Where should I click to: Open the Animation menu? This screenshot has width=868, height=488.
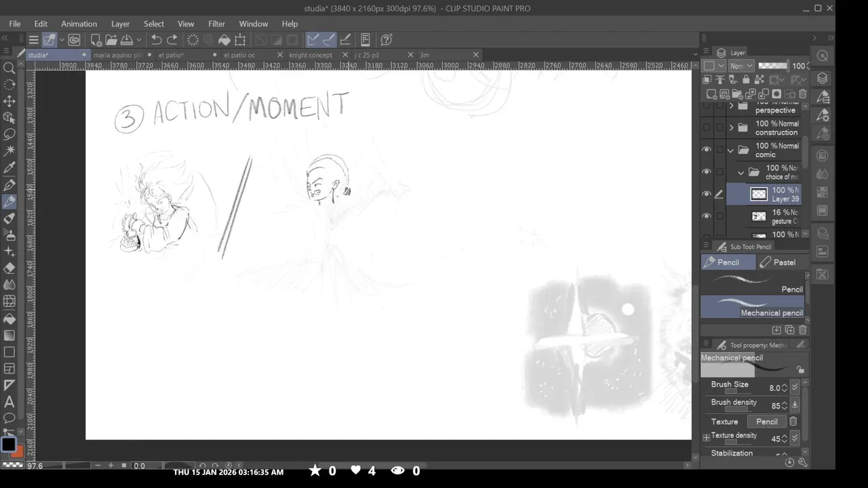tap(79, 24)
